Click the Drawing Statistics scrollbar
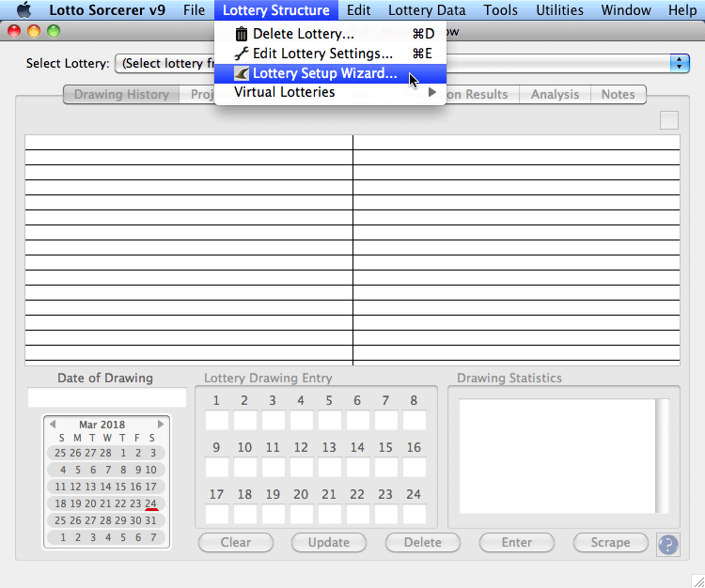705x588 pixels. [x=663, y=456]
